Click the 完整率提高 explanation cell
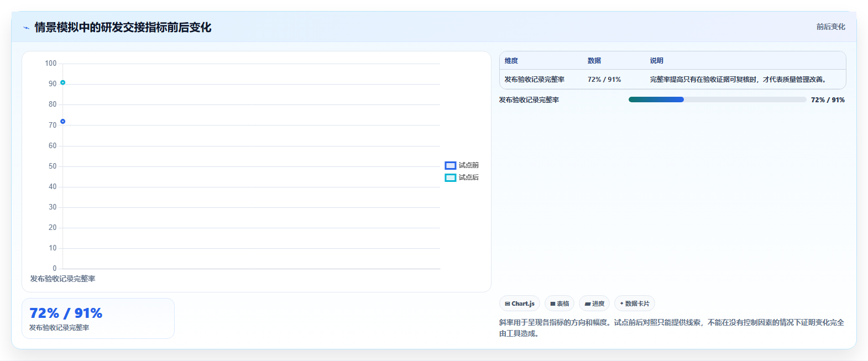The image size is (868, 361). 738,80
